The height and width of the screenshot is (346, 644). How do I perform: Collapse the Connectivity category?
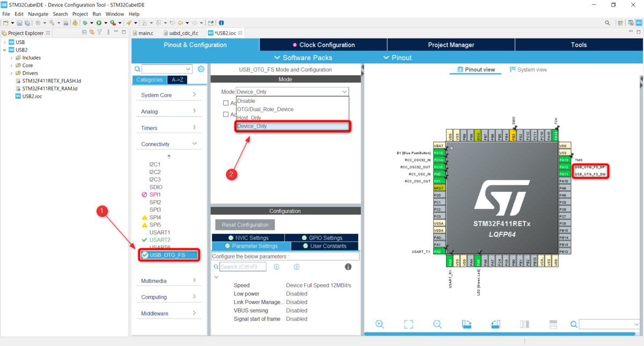pos(169,144)
